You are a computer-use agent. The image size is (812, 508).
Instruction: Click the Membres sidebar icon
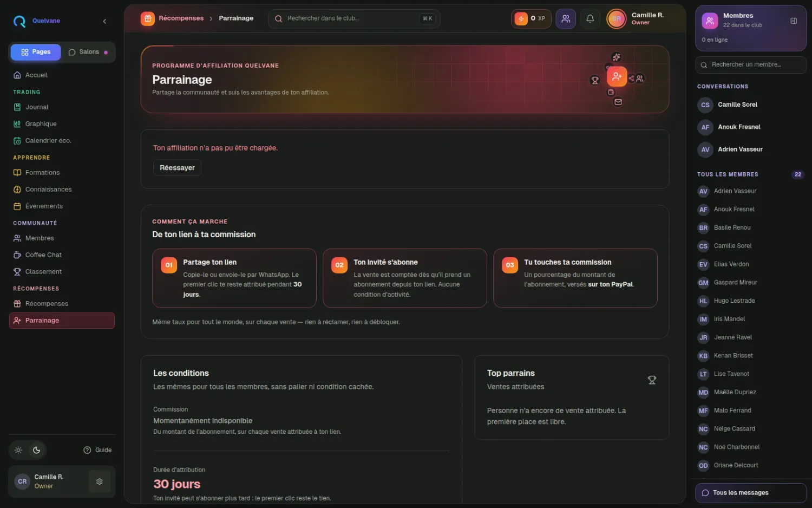17,238
